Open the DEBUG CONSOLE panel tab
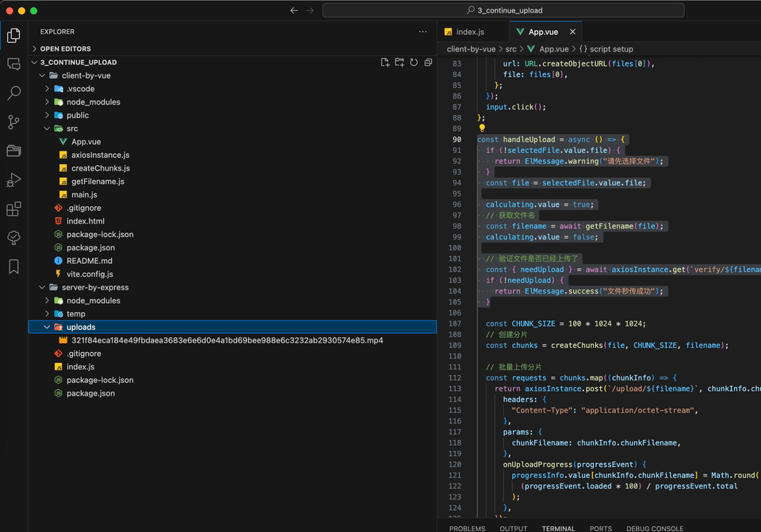 655,528
